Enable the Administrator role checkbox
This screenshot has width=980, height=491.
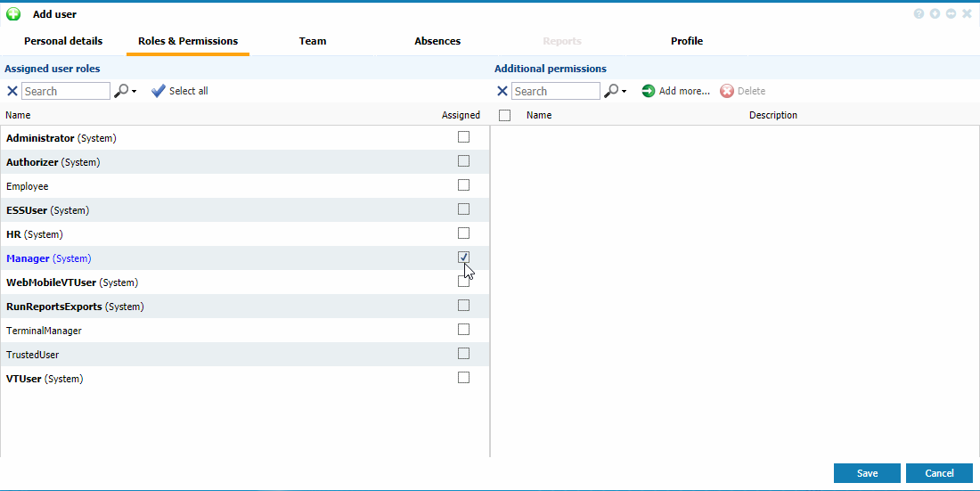[x=463, y=137]
